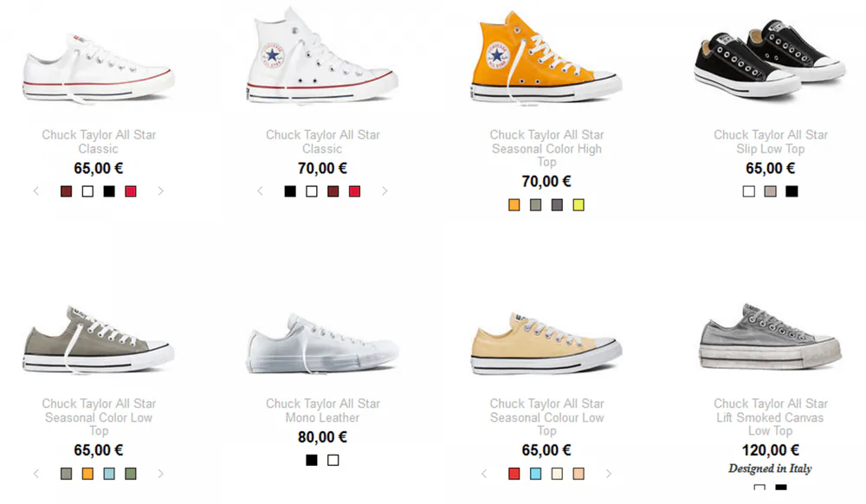Select black swatch under high-top Classic
This screenshot has width=866, height=504.
[x=290, y=191]
